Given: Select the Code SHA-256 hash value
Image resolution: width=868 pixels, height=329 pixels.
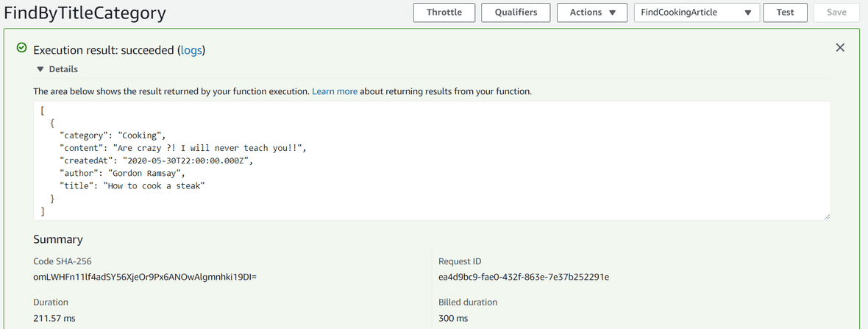Looking at the screenshot, I should tap(144, 277).
